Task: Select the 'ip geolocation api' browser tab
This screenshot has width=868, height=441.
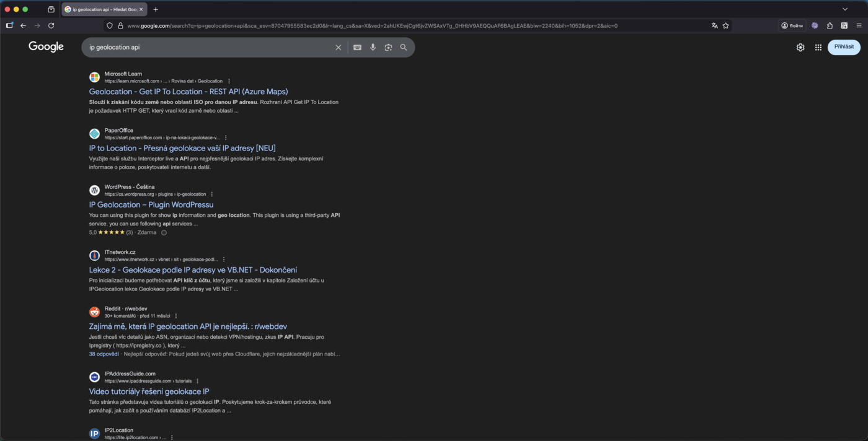Action: tap(102, 9)
